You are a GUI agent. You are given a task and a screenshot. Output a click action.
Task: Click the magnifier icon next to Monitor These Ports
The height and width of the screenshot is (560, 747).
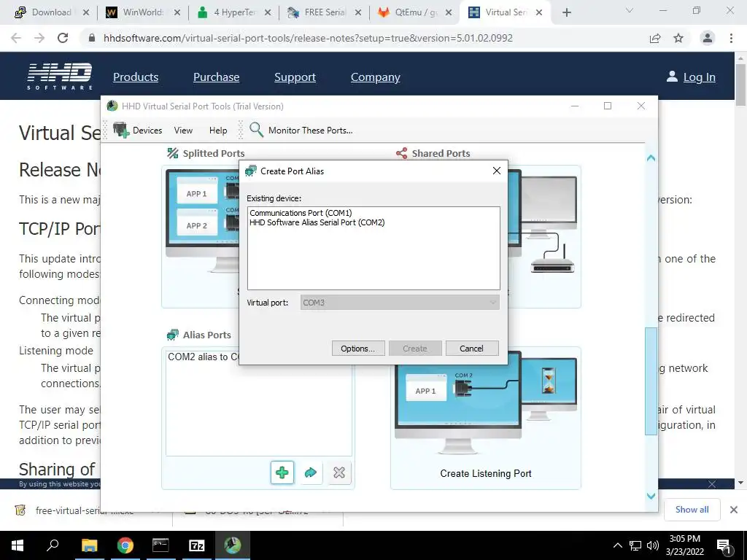pyautogui.click(x=256, y=130)
